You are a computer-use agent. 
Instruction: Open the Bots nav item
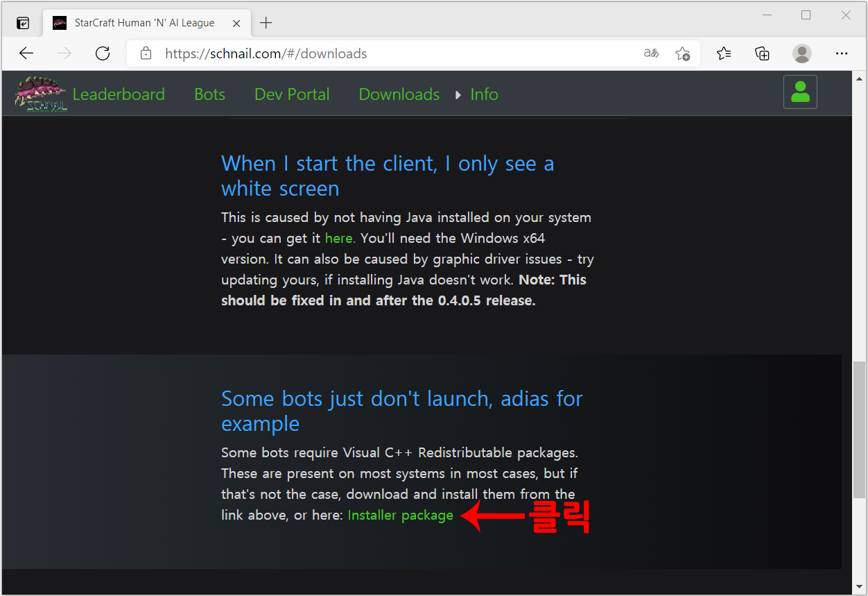coord(209,94)
